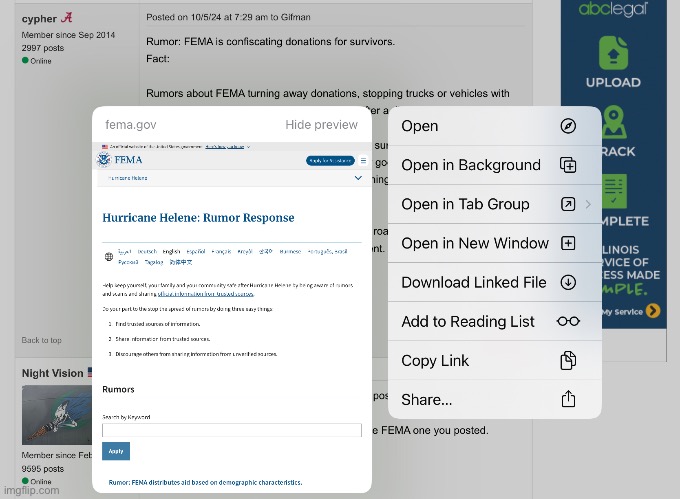Screen dimensions: 680x499
Task: Expand Open in Tab Group submenu chevron
Action: coord(588,204)
